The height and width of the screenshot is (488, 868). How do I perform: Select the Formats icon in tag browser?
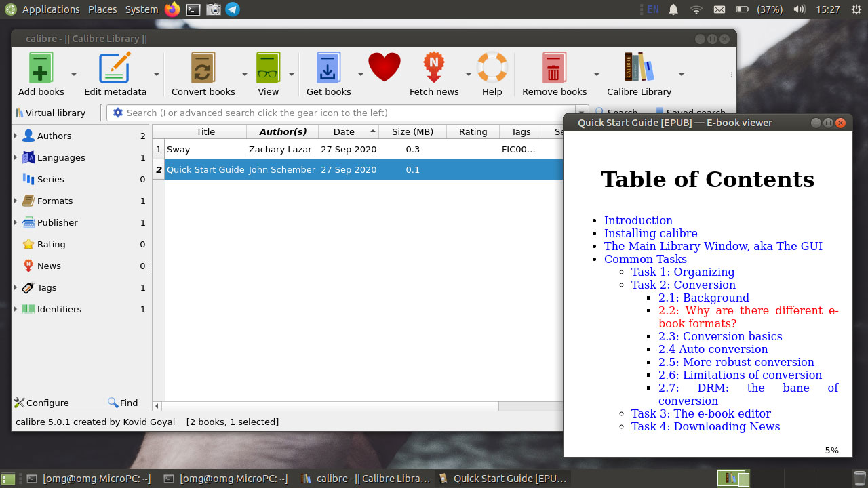(x=28, y=201)
